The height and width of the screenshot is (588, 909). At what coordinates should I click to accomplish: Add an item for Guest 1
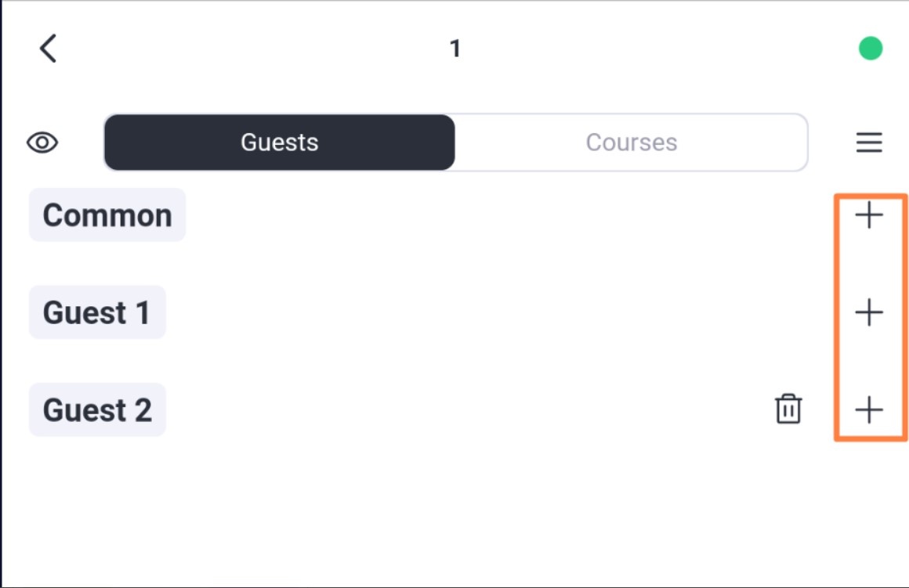pos(869,313)
